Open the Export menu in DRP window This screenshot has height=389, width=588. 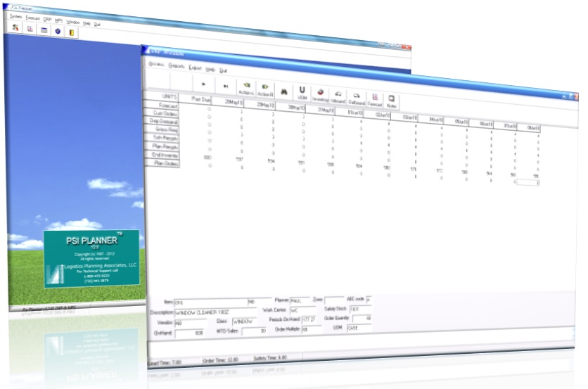point(195,68)
